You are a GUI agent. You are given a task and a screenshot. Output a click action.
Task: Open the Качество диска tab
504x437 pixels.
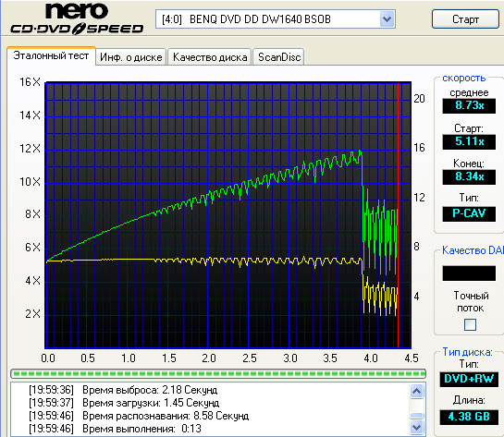(210, 57)
